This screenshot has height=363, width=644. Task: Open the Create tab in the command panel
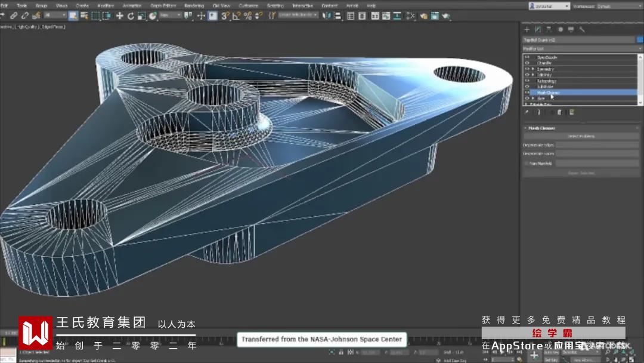[x=527, y=29]
